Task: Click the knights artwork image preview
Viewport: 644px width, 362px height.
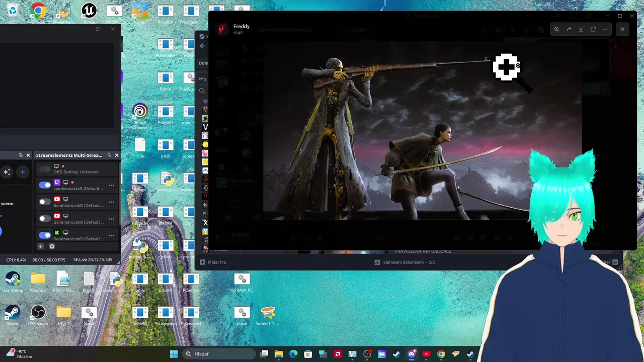Action: point(422,130)
